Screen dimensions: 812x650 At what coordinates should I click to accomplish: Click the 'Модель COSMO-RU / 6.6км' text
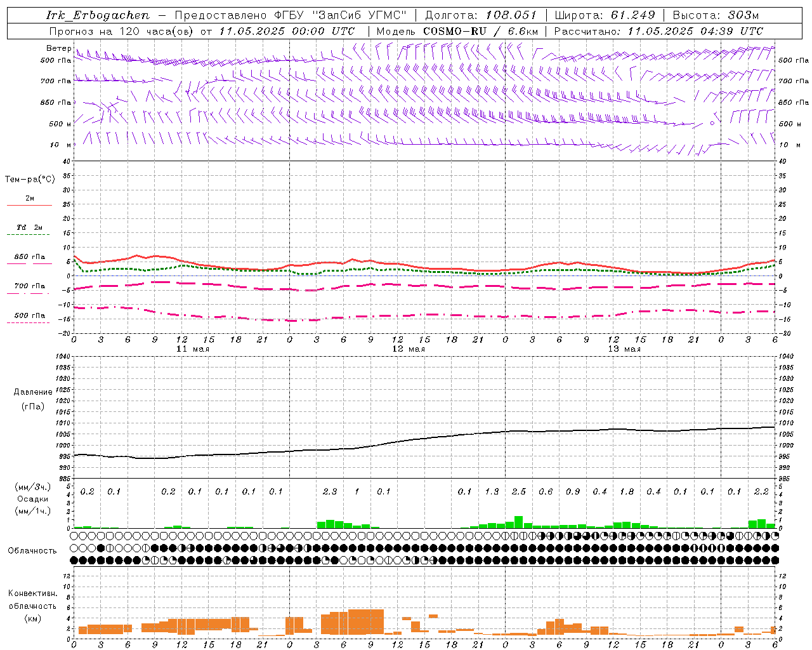(457, 31)
